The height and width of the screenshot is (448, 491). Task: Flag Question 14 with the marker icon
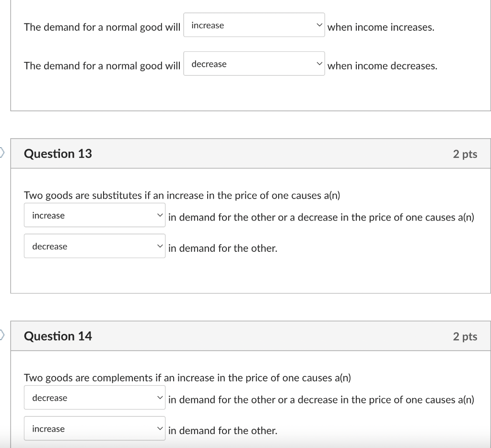2,335
